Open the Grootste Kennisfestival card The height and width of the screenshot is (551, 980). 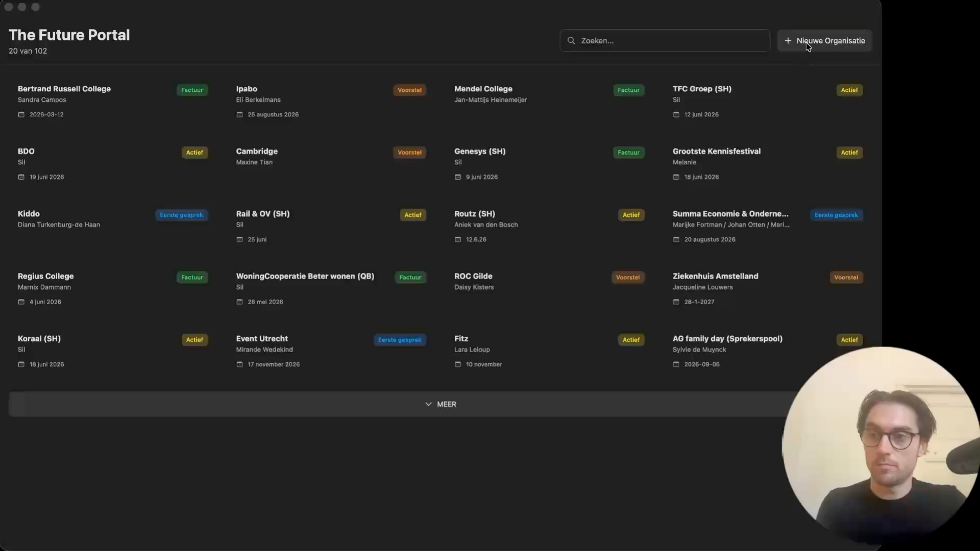point(768,163)
